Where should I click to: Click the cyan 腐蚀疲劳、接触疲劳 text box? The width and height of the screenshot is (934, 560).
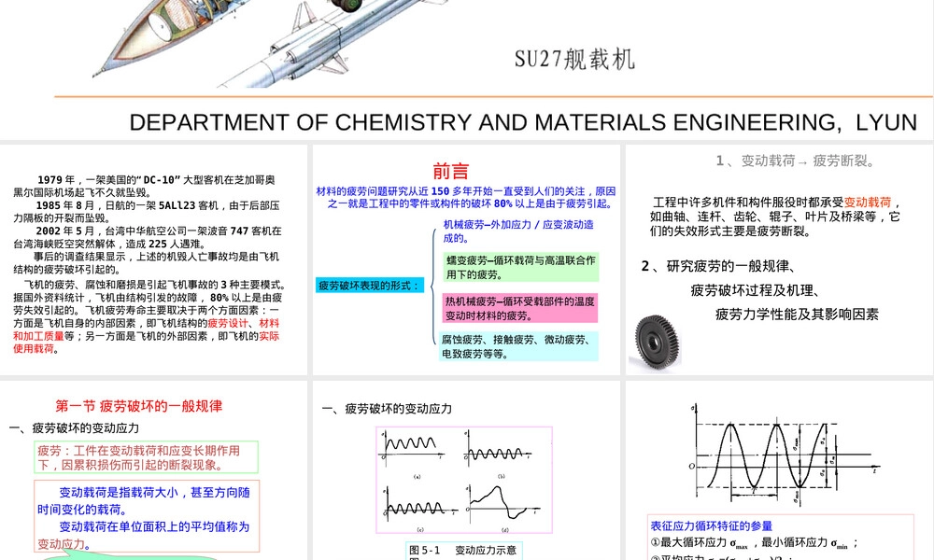(518, 346)
